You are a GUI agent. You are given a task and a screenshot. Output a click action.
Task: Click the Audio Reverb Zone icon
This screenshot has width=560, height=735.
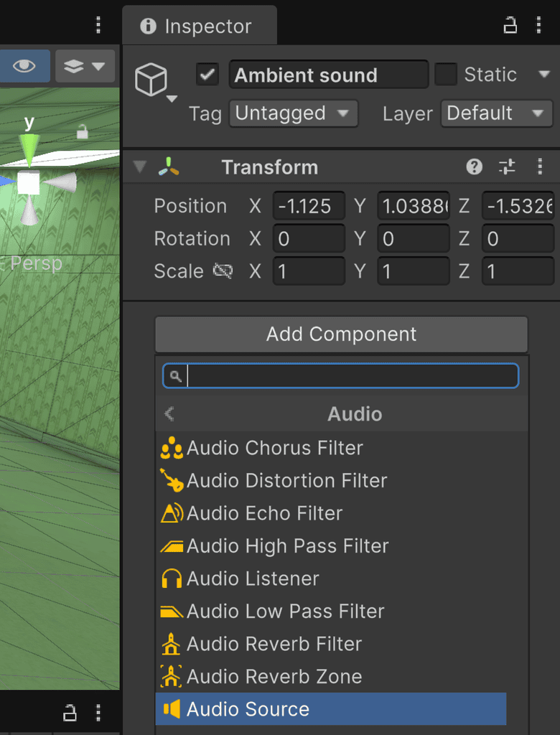171,676
